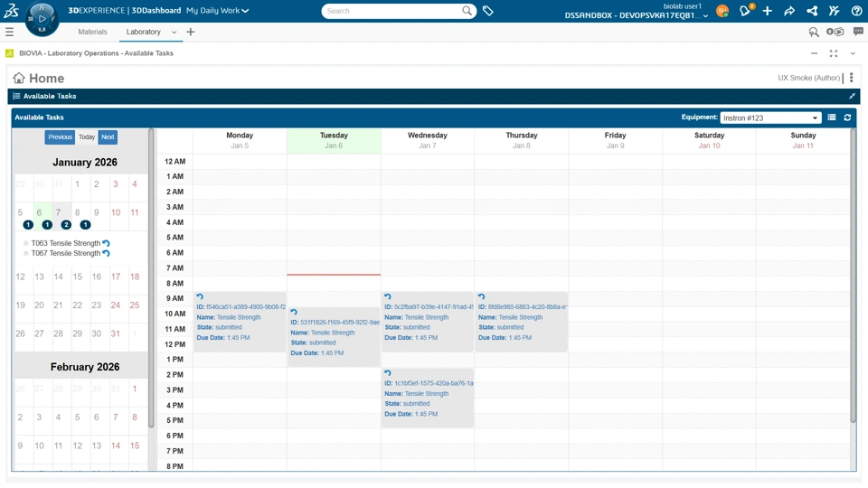Screen dimensions: 868x488
Task: Click the task badge under January 5
Action: click(x=28, y=225)
